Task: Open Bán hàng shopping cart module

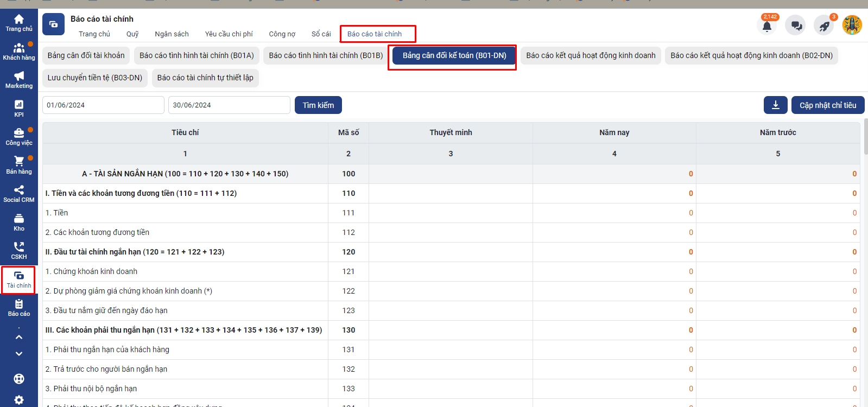Action: (x=19, y=165)
